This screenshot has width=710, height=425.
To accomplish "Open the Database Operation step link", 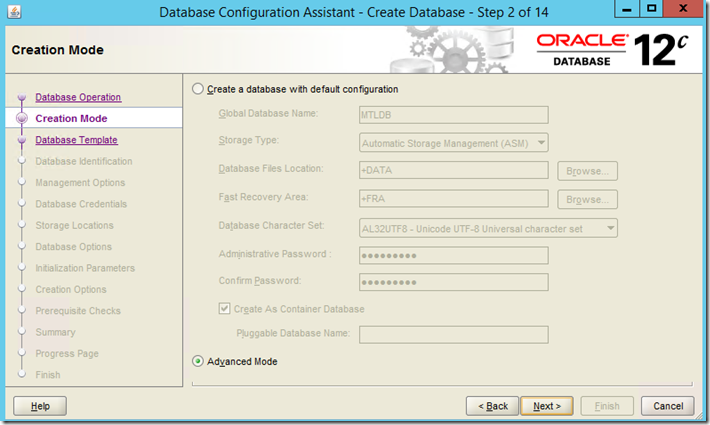I will coord(78,97).
